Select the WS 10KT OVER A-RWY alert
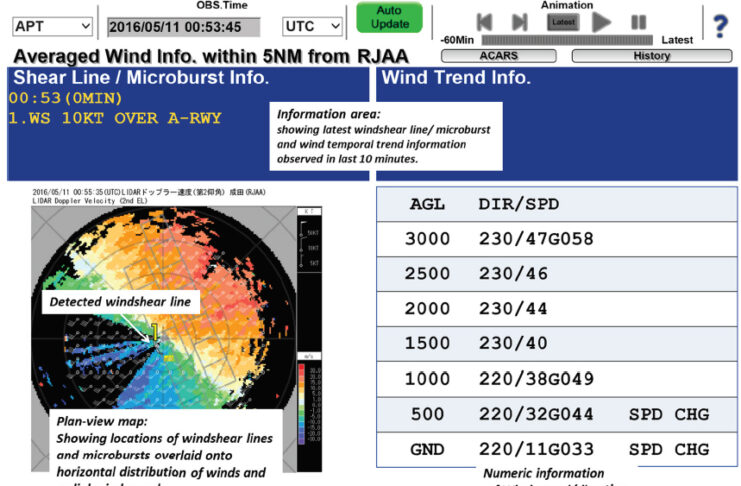This screenshot has height=486, width=741. (115, 118)
